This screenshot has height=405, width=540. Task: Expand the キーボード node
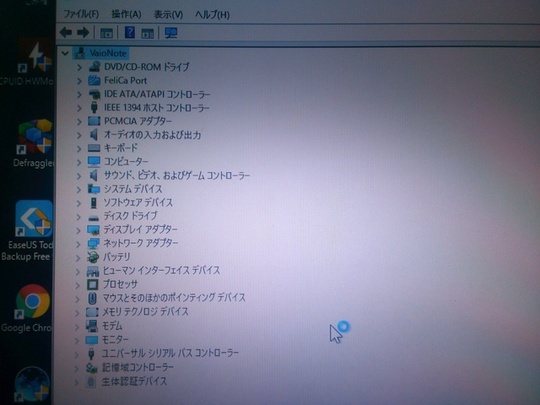79,148
